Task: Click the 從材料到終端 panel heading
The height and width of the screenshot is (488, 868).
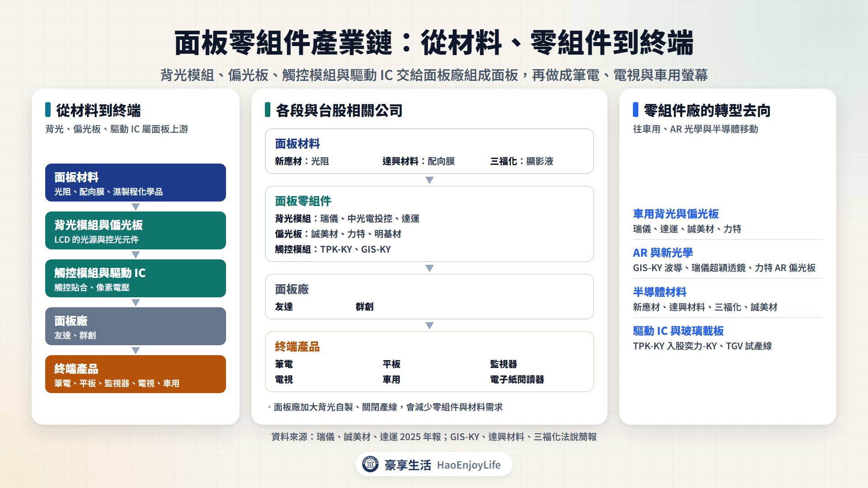Action: 98,110
